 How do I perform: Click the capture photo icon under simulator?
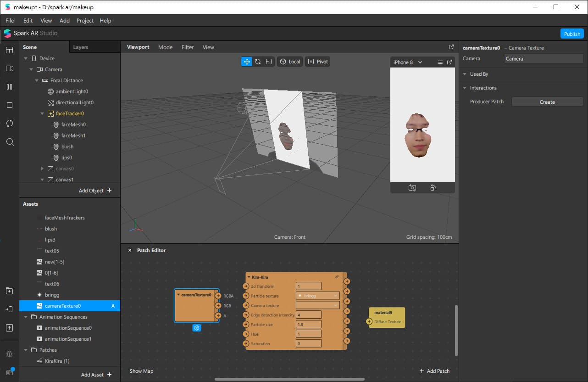(x=412, y=188)
